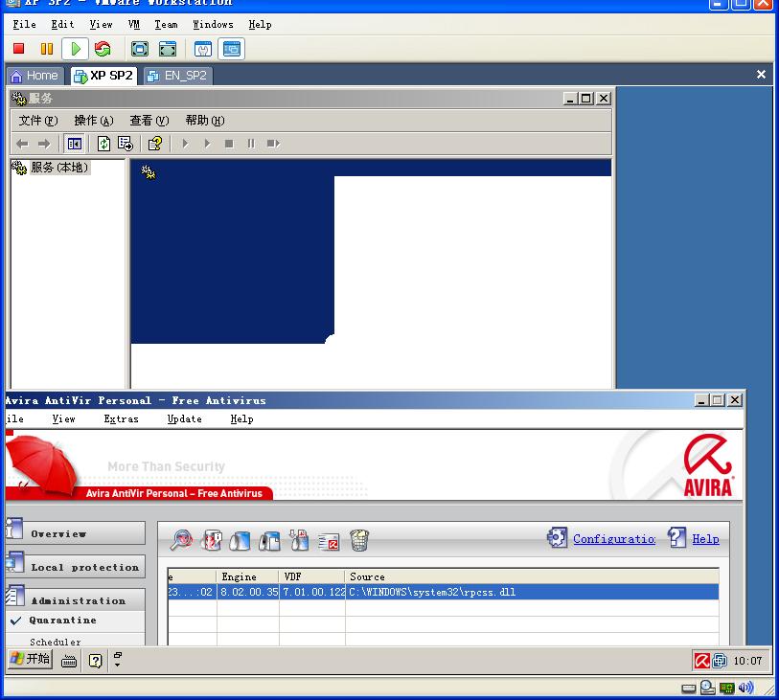Close the current VMware tab
This screenshot has height=700, width=779.
(761, 75)
